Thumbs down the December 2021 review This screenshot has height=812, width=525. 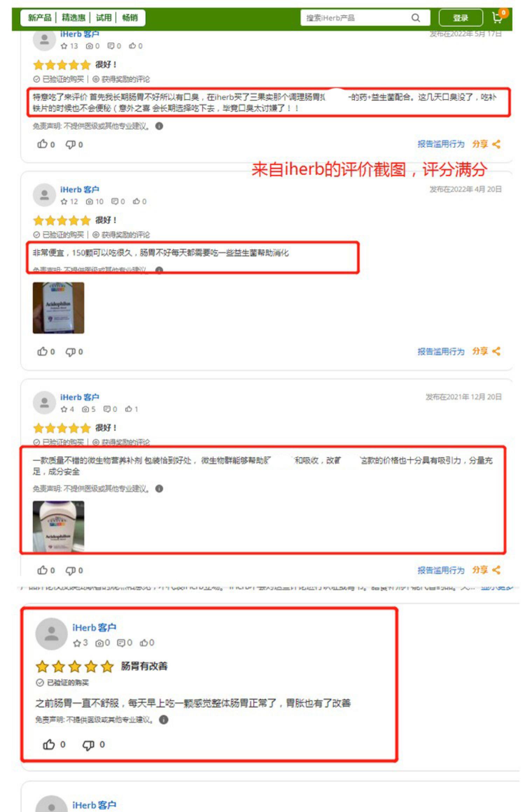click(x=71, y=570)
